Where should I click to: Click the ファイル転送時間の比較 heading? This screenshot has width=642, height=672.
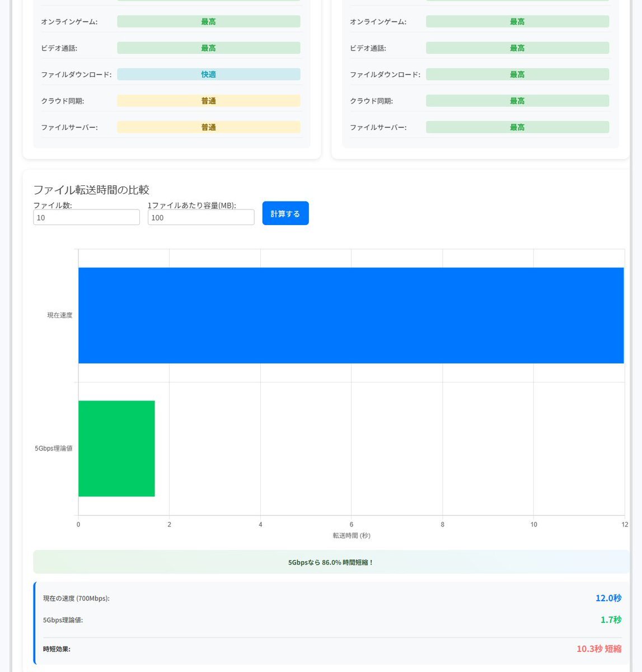click(91, 190)
